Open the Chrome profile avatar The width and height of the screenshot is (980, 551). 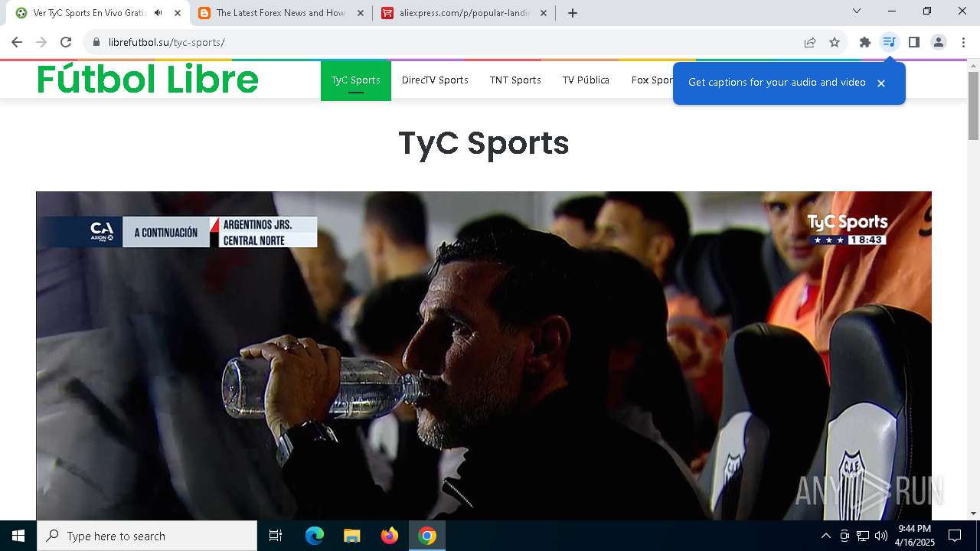939,42
